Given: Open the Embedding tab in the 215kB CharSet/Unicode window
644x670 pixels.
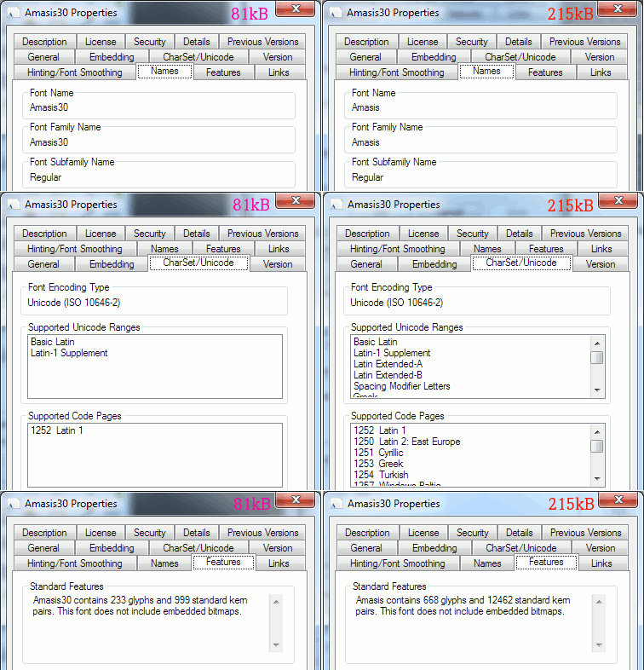Looking at the screenshot, I should coord(434,264).
